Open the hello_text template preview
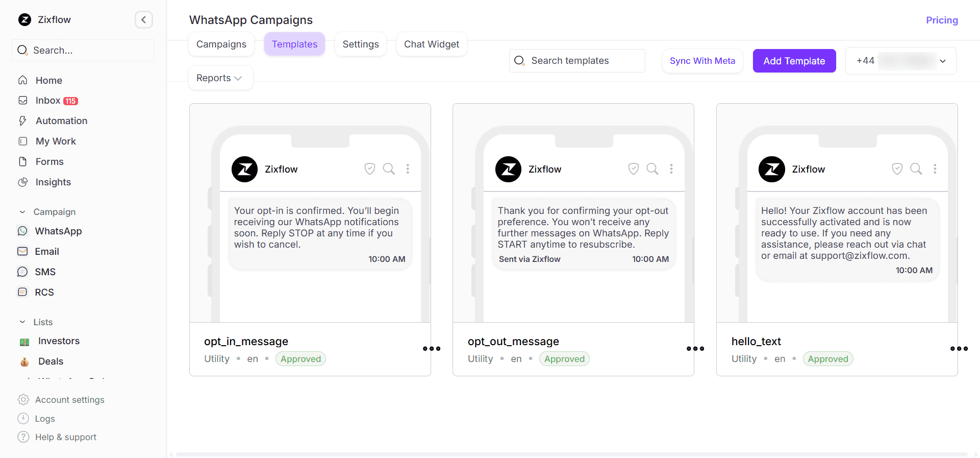The height and width of the screenshot is (458, 980). point(837,213)
